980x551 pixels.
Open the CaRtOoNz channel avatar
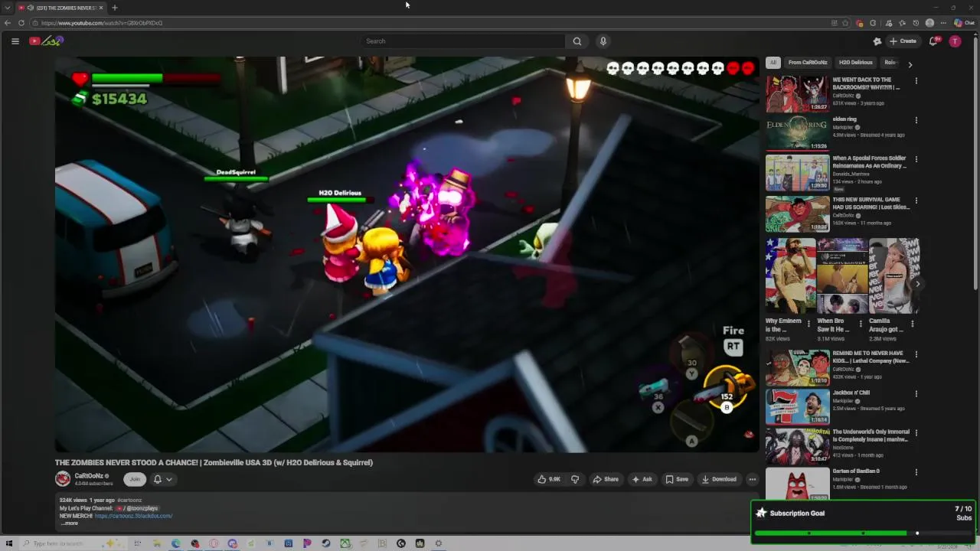pos(63,479)
